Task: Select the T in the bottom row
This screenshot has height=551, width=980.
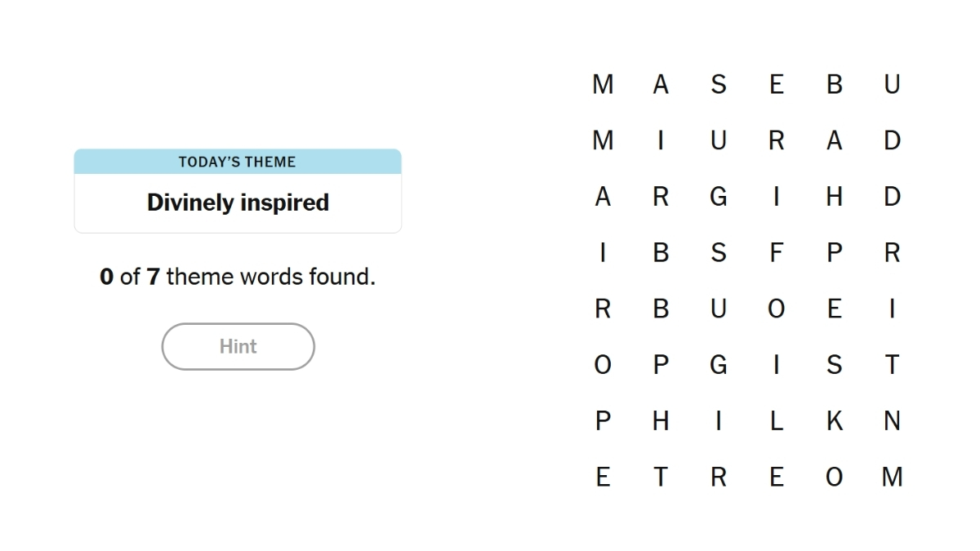Action: click(x=661, y=477)
